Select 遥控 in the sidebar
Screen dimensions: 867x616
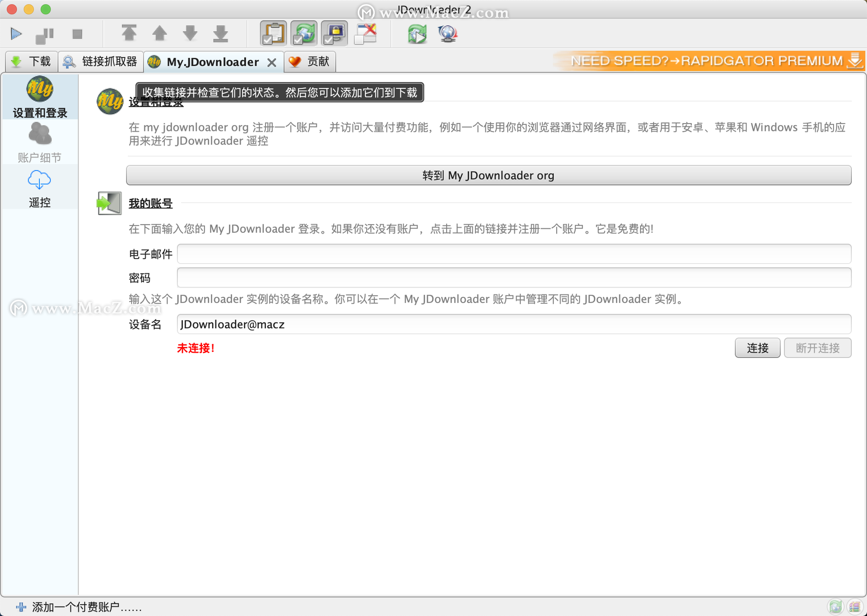(40, 189)
